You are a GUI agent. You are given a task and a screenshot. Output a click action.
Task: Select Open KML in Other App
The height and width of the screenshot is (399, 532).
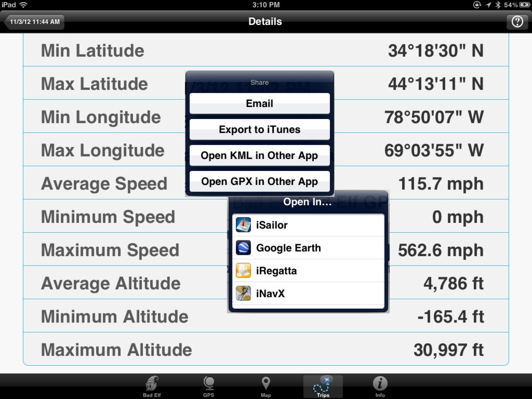click(x=260, y=155)
